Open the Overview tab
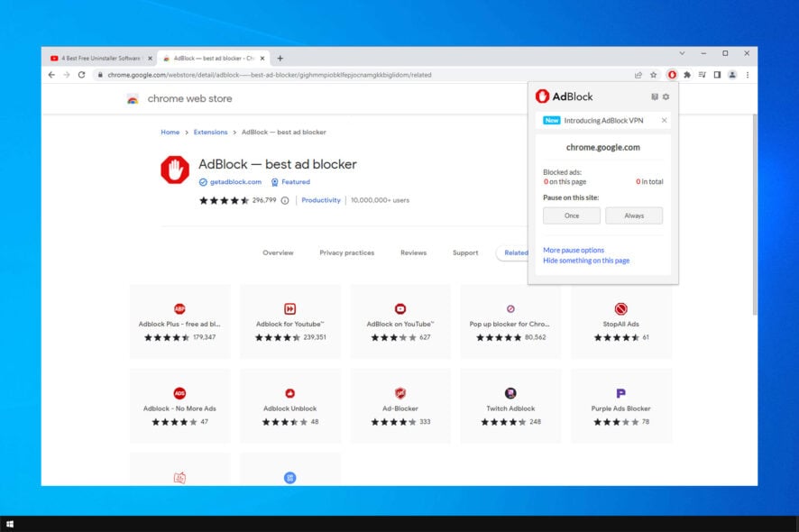Viewport: 799px width, 532px height. 278,252
